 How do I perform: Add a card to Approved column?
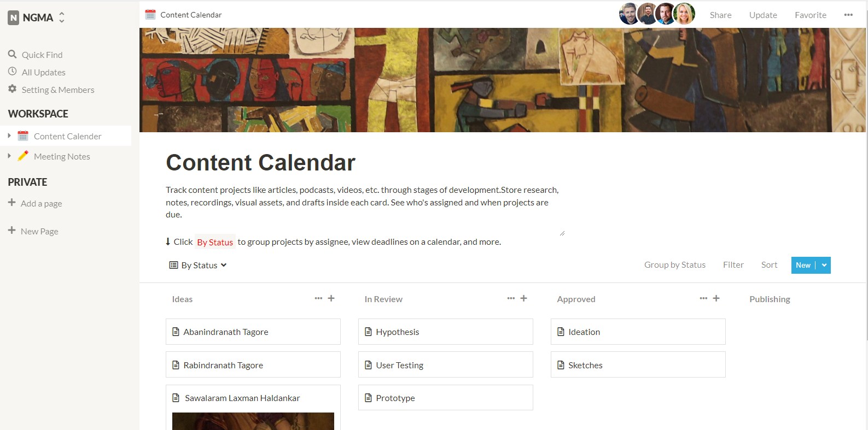716,298
